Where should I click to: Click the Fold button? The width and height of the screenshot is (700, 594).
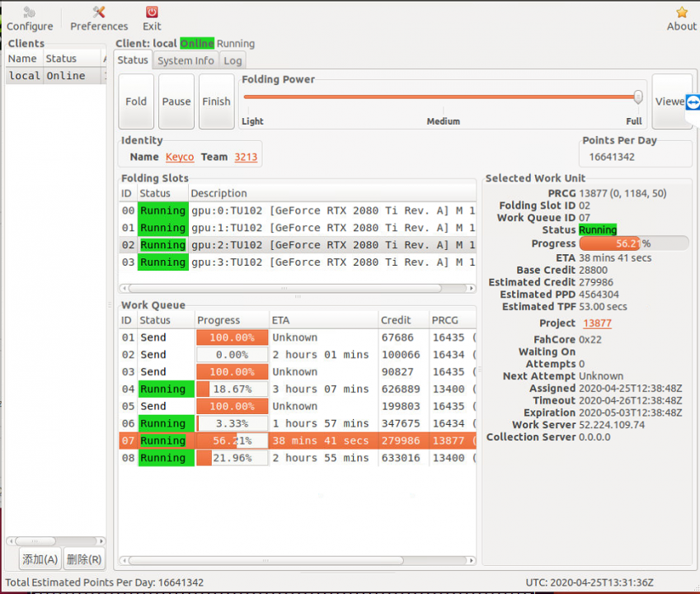point(136,101)
